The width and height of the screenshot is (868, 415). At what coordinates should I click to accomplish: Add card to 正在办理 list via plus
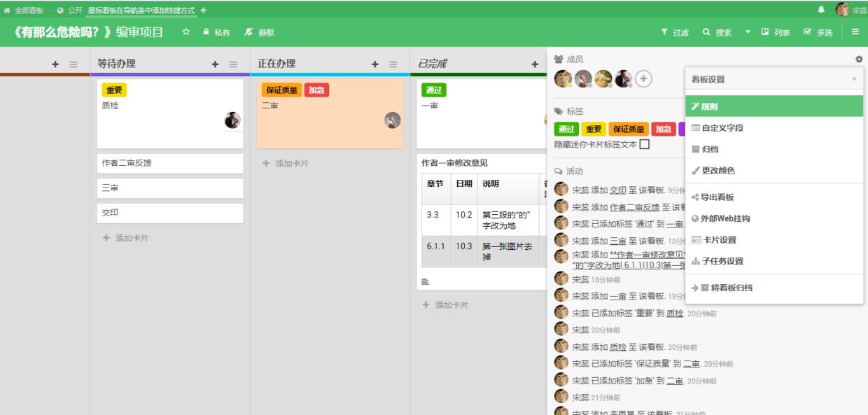375,64
